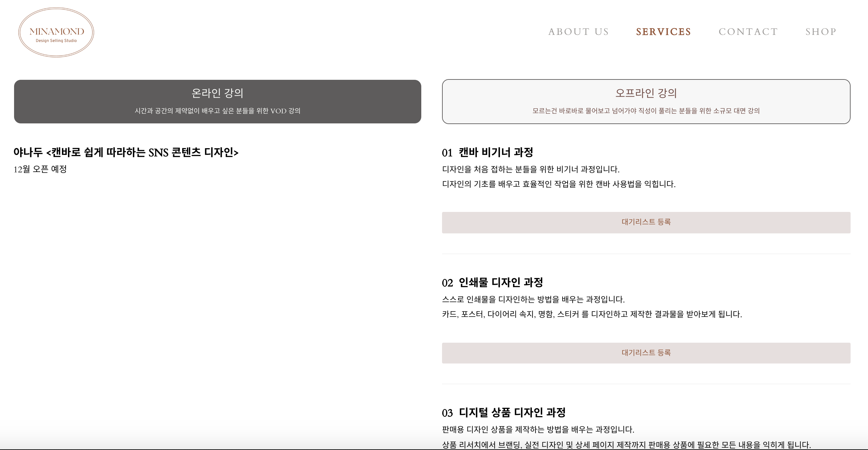Select the SERVICES navigation item
The image size is (868, 450).
[663, 32]
